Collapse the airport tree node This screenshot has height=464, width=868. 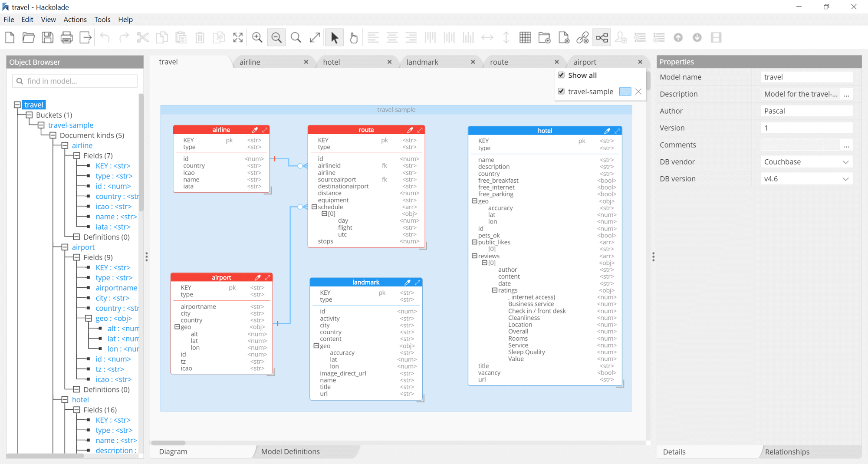pos(65,247)
